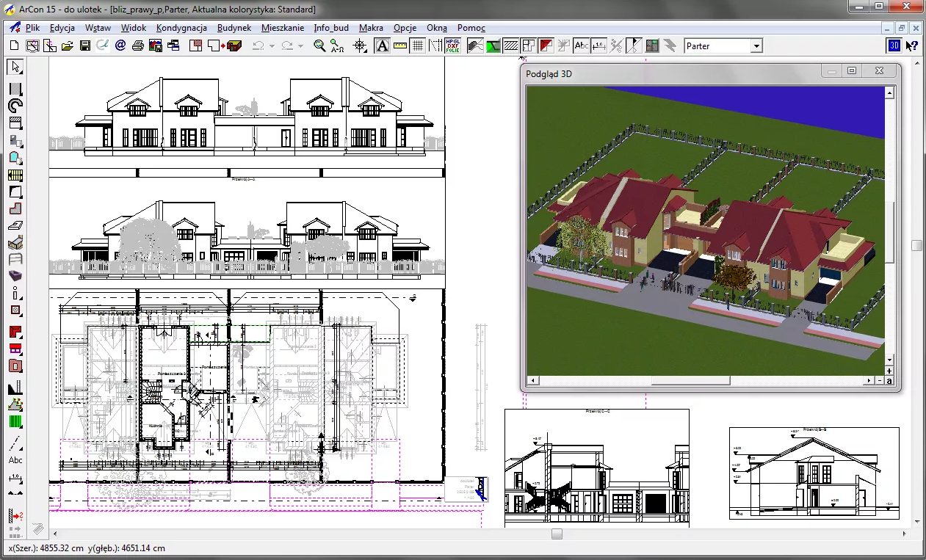Activate the context help arrow-question icon
This screenshot has height=560, width=926.
click(912, 46)
